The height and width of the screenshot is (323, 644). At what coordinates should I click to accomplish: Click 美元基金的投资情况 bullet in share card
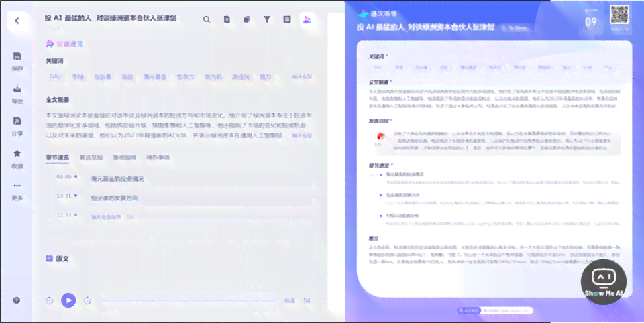click(x=405, y=174)
